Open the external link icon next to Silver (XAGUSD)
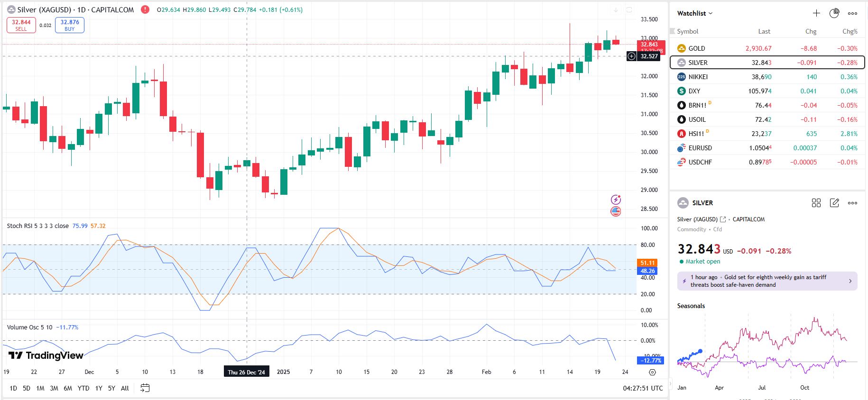The height and width of the screenshot is (400, 868). pos(723,219)
